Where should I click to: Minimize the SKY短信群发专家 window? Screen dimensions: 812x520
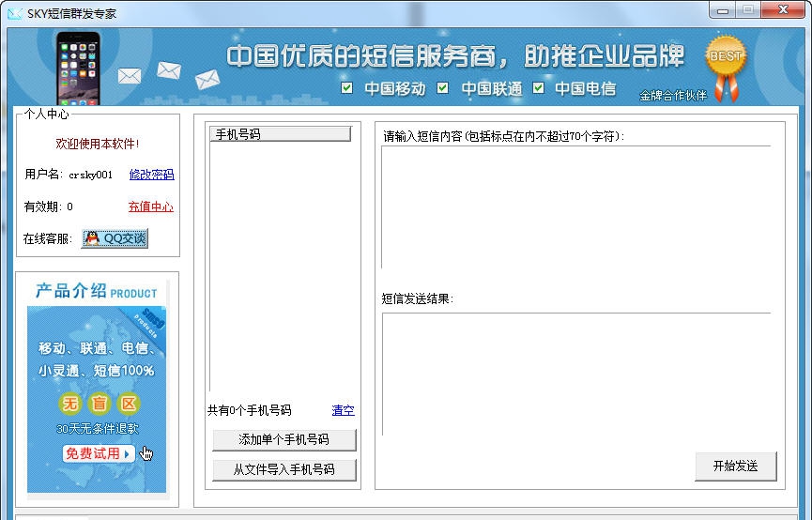[724, 9]
